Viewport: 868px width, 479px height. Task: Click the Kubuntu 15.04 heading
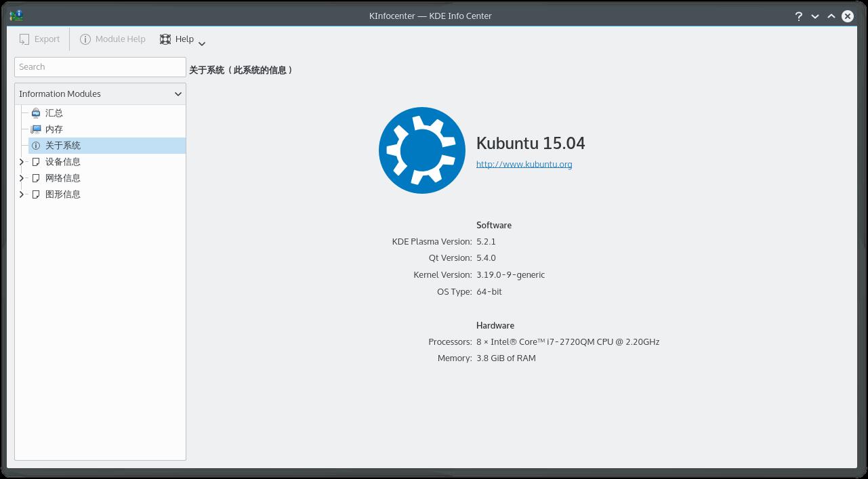point(531,143)
